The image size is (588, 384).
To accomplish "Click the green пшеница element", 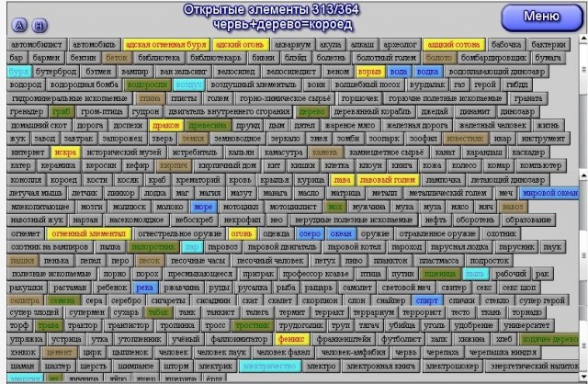I will point(439,274).
